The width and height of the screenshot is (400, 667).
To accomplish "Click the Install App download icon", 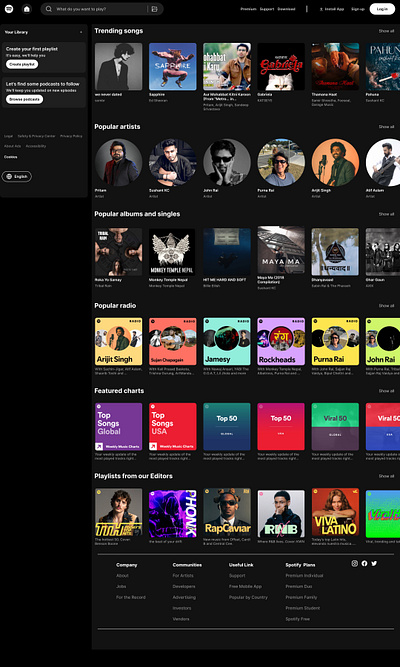I will pyautogui.click(x=321, y=9).
